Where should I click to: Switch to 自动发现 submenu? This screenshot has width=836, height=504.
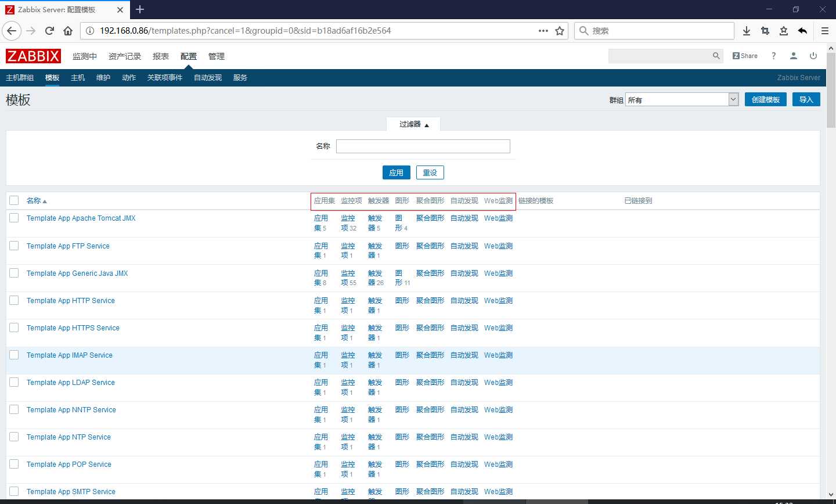(208, 78)
